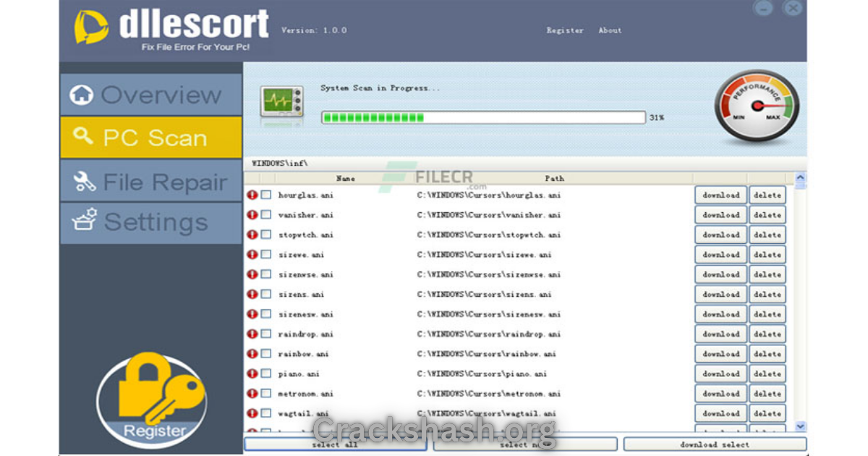Screen dimensions: 868x456
Task: Tick the checkbox for piano.ani
Action: 266,374
